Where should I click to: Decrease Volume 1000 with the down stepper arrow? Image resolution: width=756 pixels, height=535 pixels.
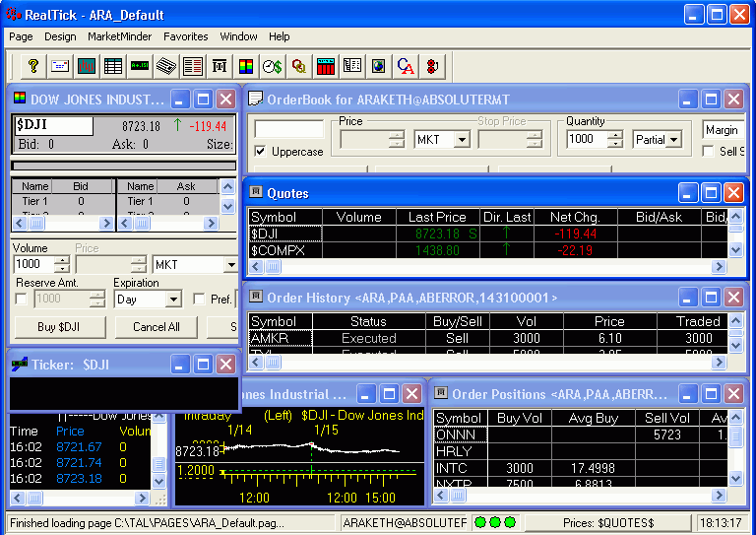(62, 269)
